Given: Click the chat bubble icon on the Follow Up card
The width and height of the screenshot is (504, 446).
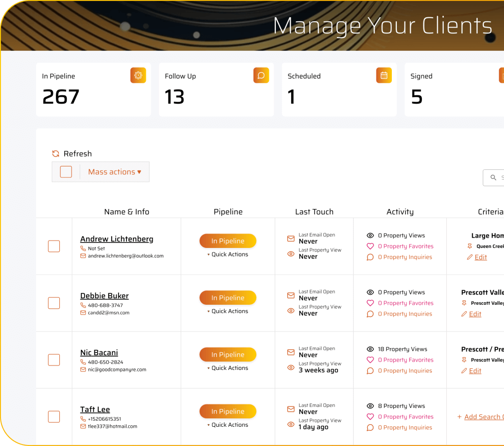Looking at the screenshot, I should click(x=261, y=75).
